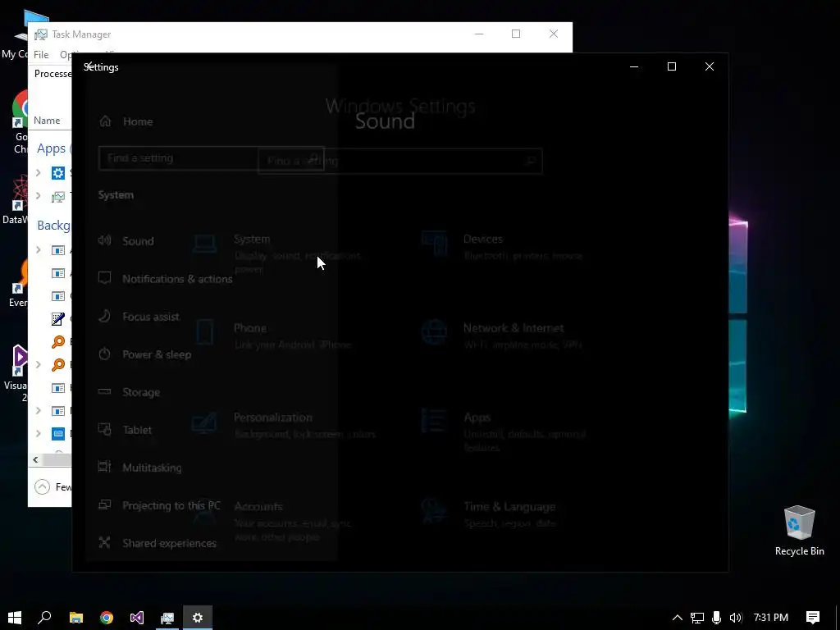Select Shared experiences in sidebar

pyautogui.click(x=157, y=543)
